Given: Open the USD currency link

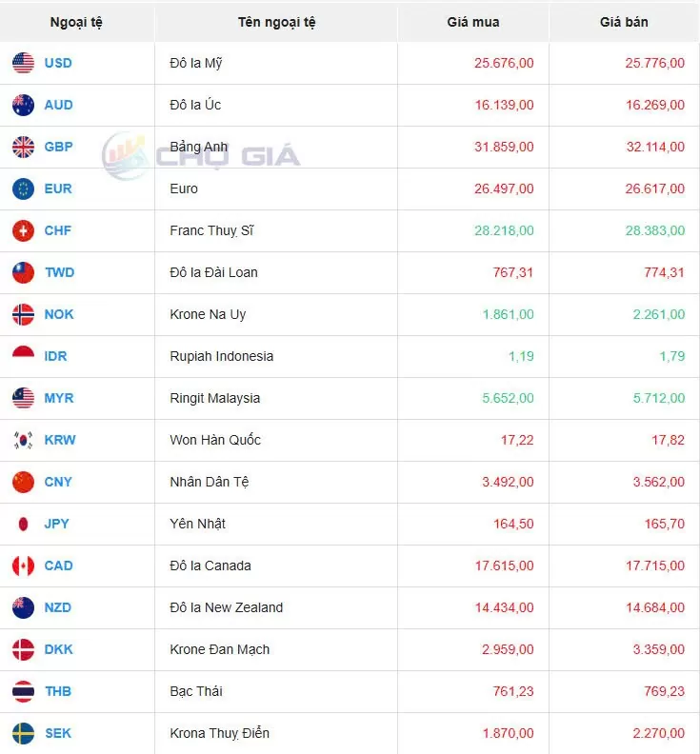Looking at the screenshot, I should [58, 64].
